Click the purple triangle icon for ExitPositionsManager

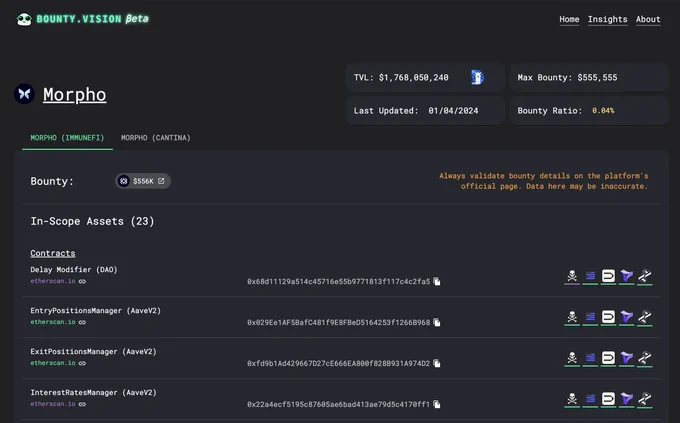[627, 358]
